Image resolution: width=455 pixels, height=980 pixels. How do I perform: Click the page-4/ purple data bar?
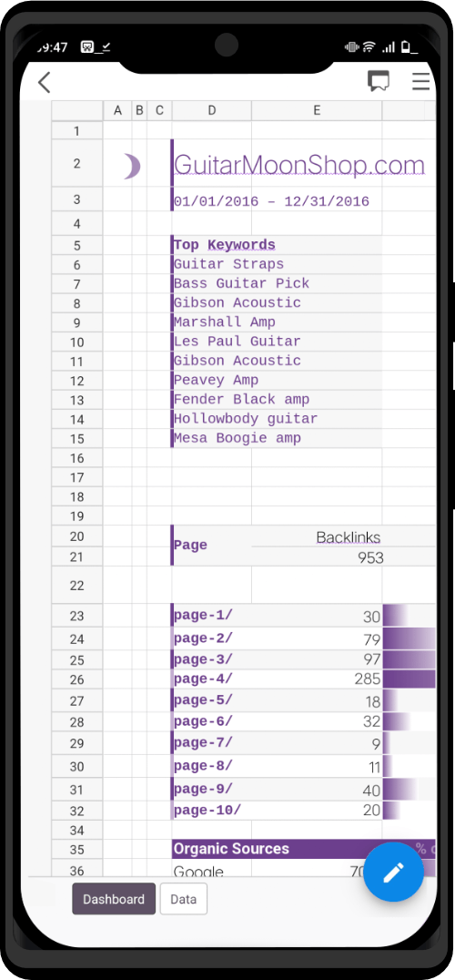[409, 679]
